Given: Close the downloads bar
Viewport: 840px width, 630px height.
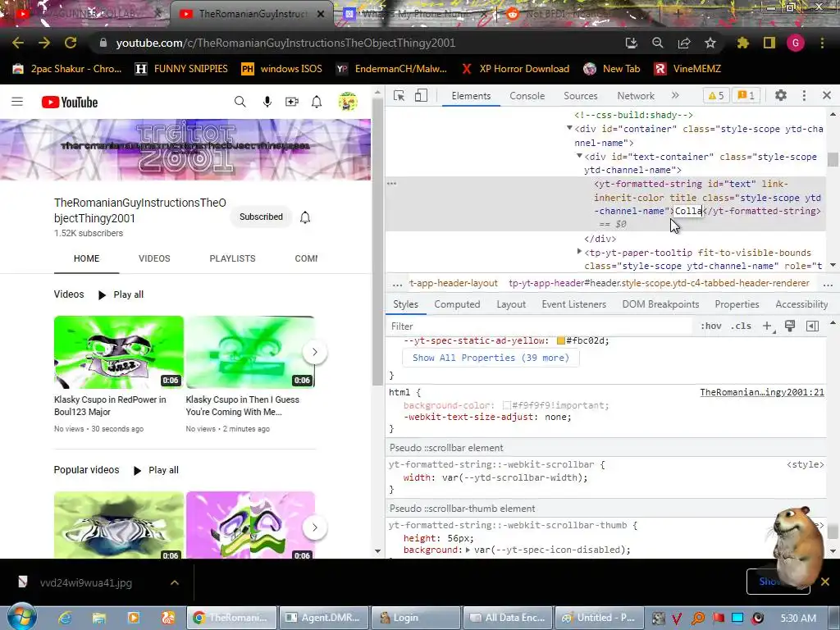Looking at the screenshot, I should coord(825,582).
